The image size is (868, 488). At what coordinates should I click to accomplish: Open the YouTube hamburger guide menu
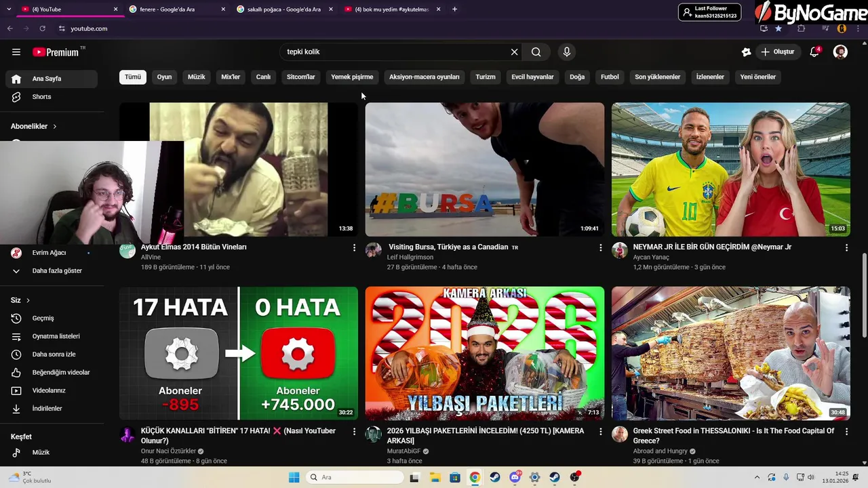(16, 52)
